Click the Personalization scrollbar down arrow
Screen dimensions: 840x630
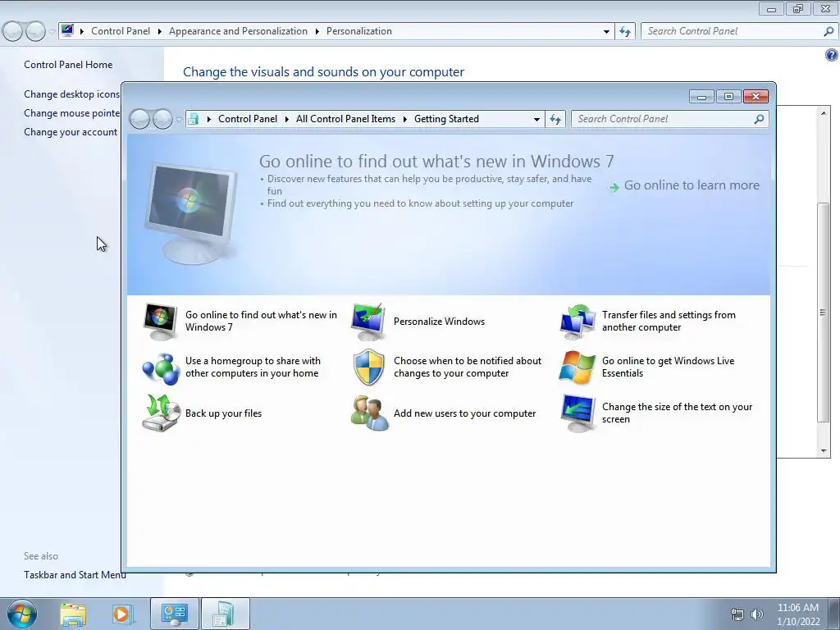[824, 451]
